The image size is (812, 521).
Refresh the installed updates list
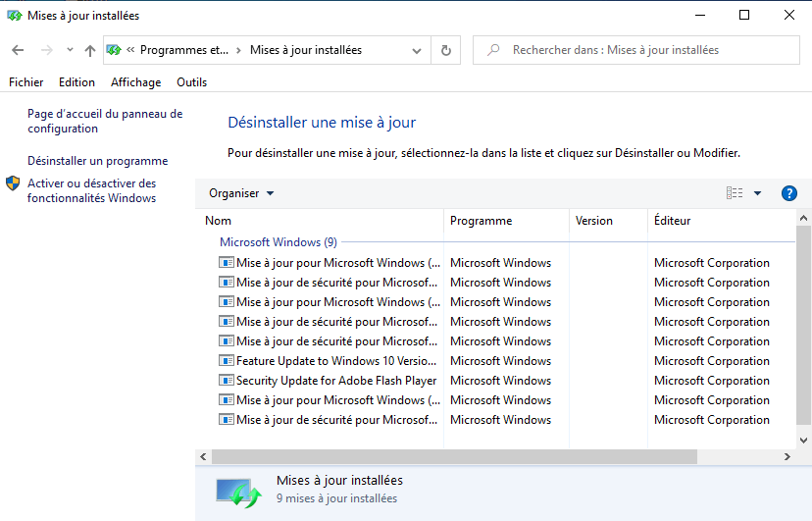point(446,50)
